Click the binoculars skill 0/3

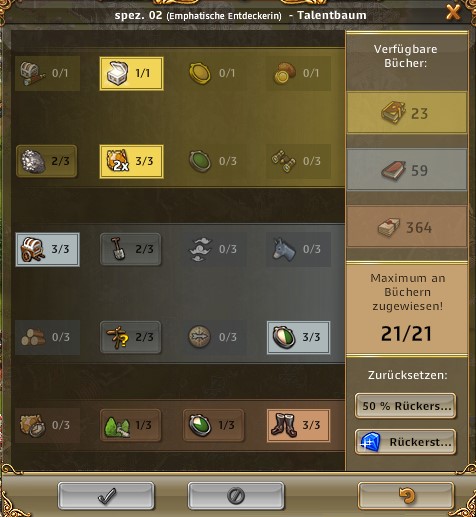pos(298,161)
